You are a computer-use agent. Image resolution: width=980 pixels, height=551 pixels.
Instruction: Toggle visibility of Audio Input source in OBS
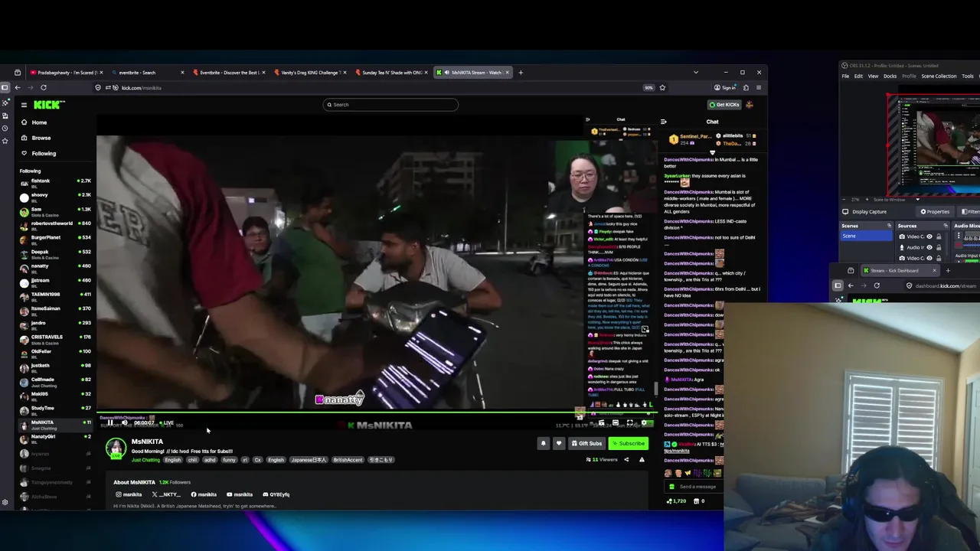click(x=929, y=247)
